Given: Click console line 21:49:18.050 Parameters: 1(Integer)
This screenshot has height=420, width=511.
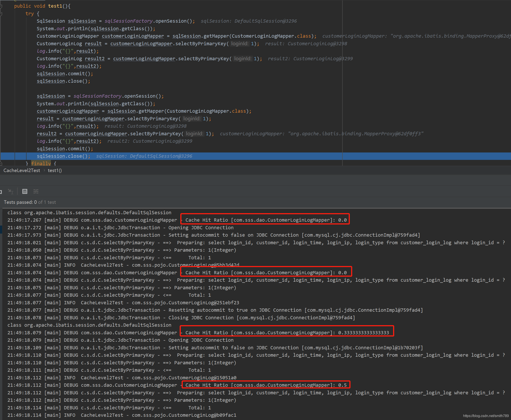Looking at the screenshot, I should click(x=122, y=250).
